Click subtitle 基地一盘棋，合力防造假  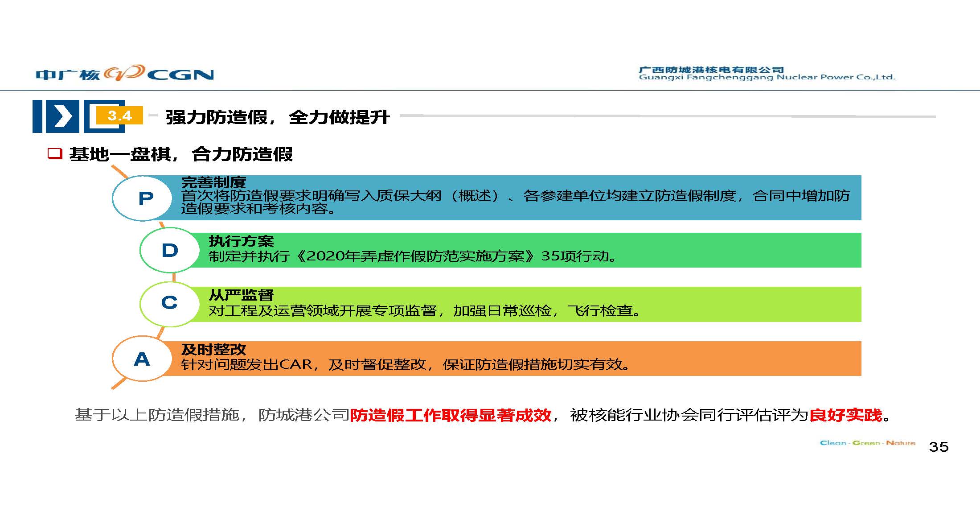(x=181, y=154)
